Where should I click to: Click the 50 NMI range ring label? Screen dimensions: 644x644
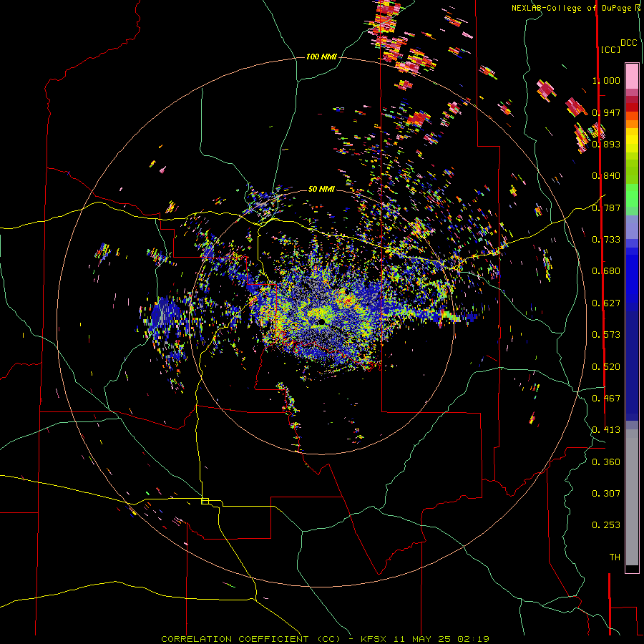pos(321,189)
